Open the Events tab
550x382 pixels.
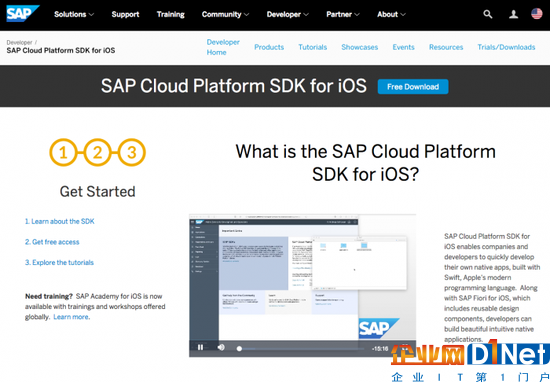403,47
